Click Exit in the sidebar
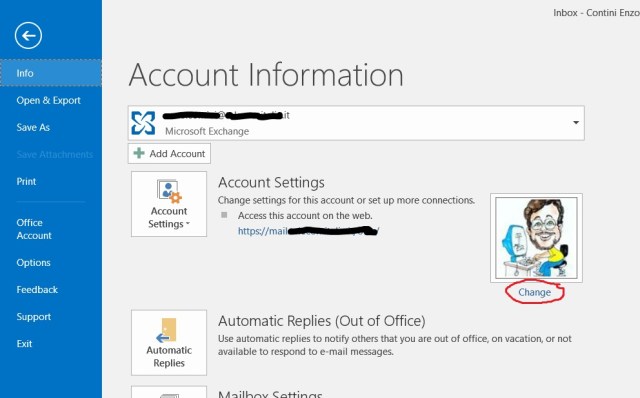 tap(24, 344)
